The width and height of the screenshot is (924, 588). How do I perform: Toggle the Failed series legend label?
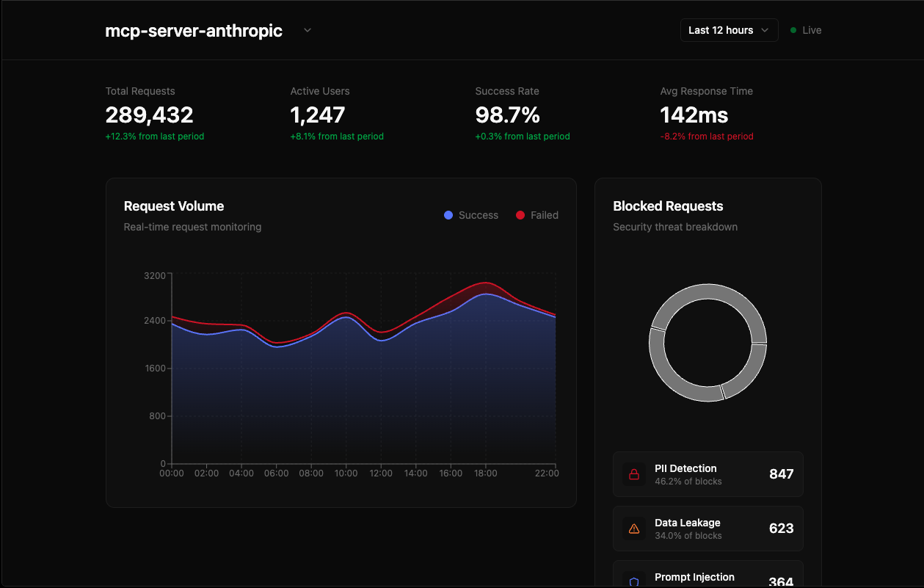(545, 215)
